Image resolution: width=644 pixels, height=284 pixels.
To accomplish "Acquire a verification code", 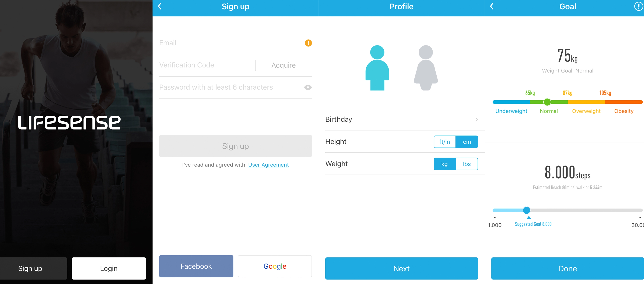I will coord(284,65).
